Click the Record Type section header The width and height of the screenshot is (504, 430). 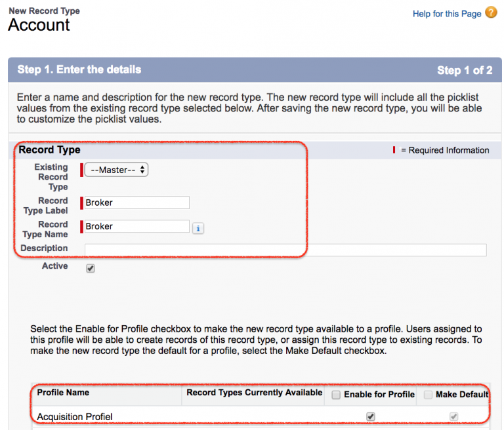click(49, 150)
